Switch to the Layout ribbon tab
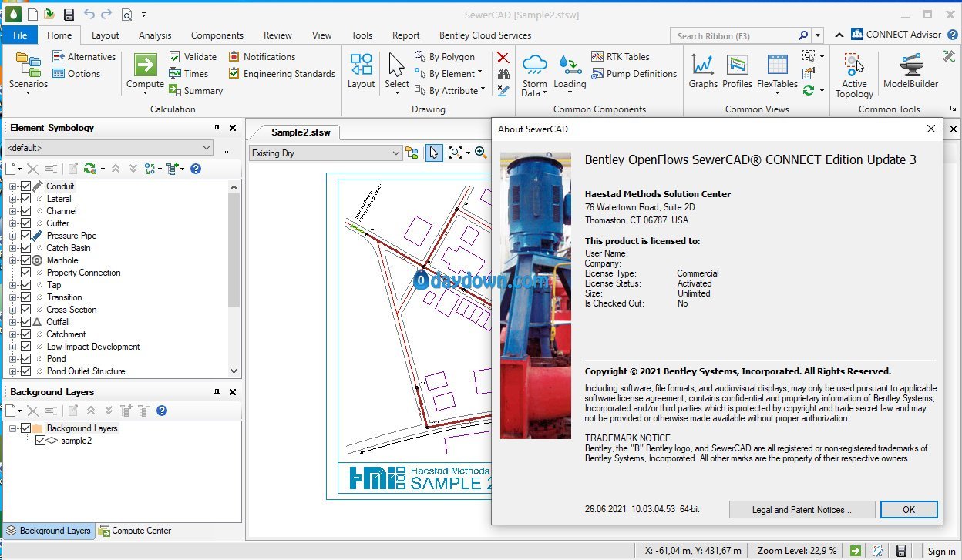Screen dimensions: 962x560 106,35
